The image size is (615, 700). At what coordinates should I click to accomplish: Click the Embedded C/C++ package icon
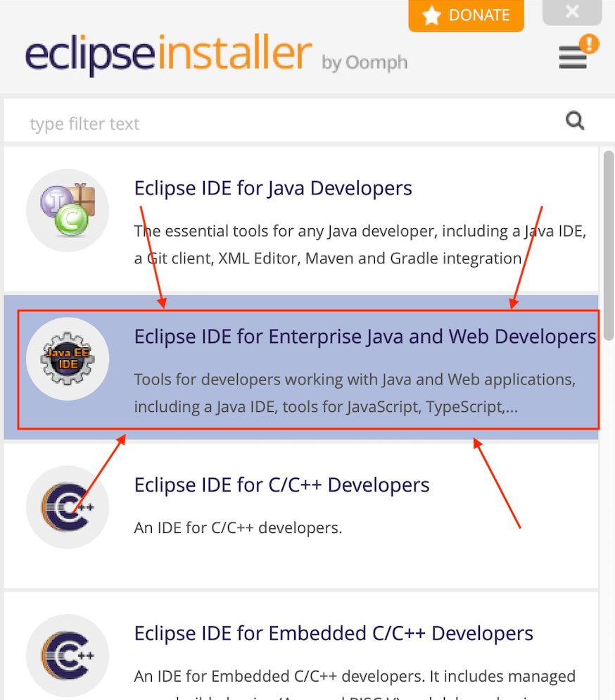click(68, 656)
